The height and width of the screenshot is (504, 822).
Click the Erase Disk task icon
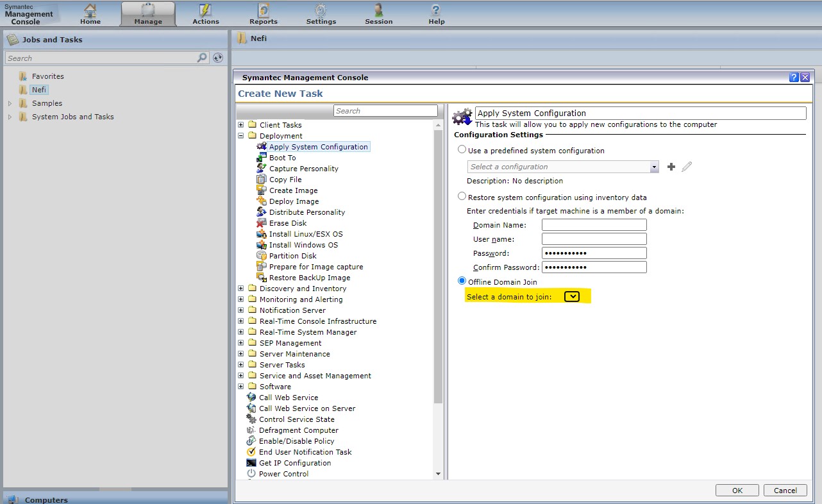262,223
